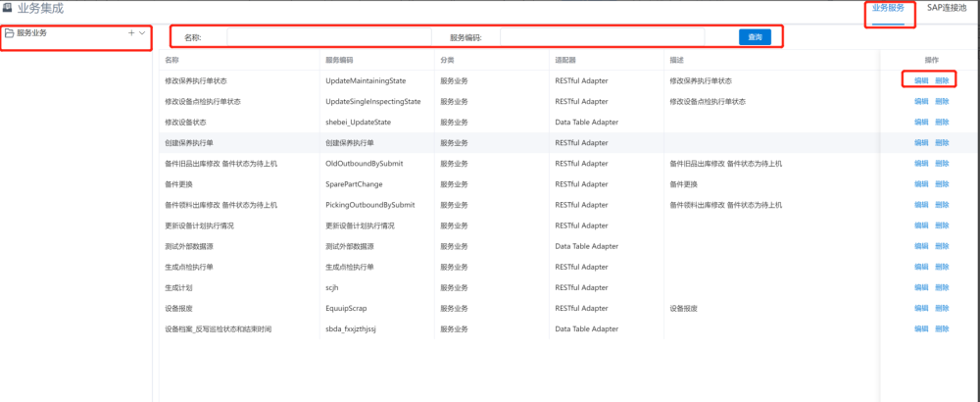This screenshot has width=980, height=402.
Task: Click 编辑 for the shebei_UpdateState row
Action: click(x=921, y=123)
